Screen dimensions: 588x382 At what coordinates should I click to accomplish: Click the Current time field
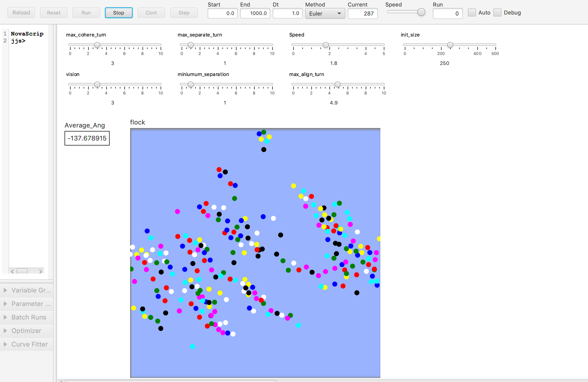(363, 13)
